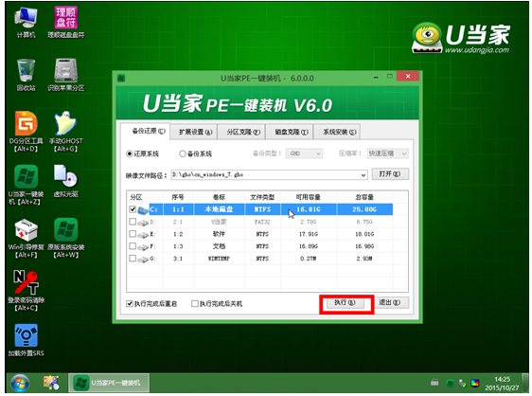This screenshot has height=396, width=532.
Task: Select the 软件 volume label cell
Action: click(219, 234)
